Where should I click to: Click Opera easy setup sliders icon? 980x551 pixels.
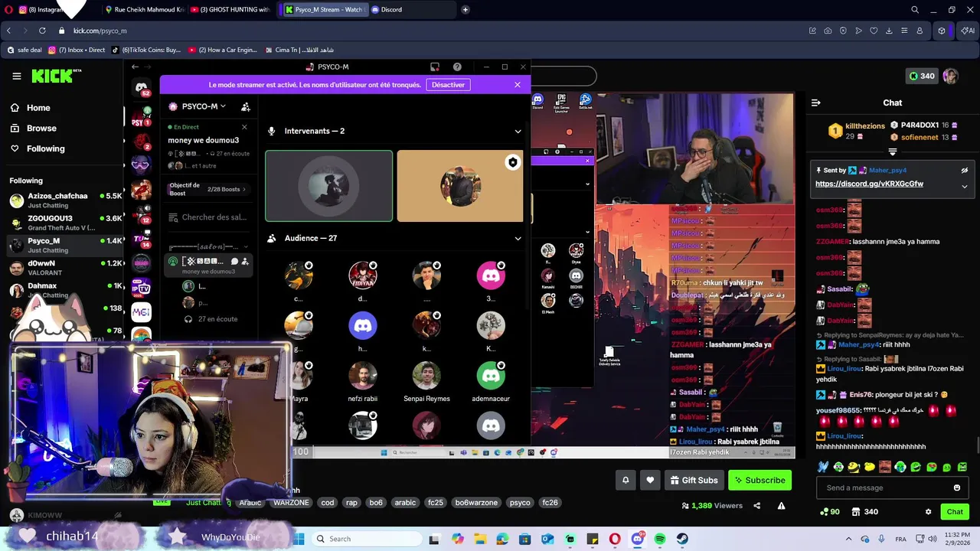[904, 31]
